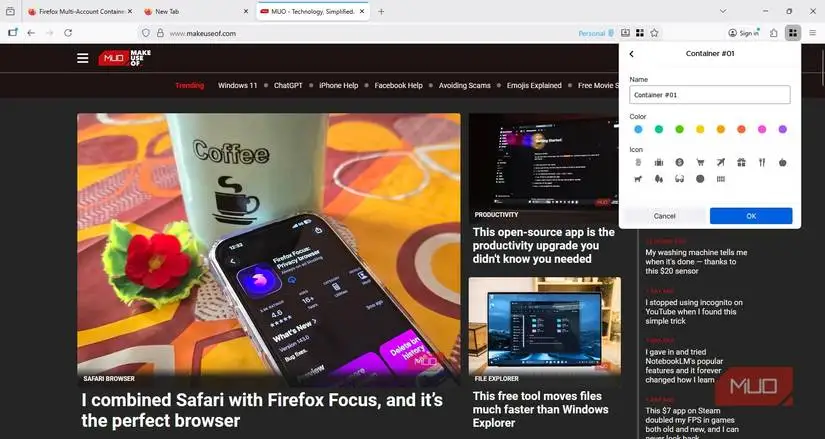Go back from Container #01 panel
825x439 pixels.
(631, 54)
